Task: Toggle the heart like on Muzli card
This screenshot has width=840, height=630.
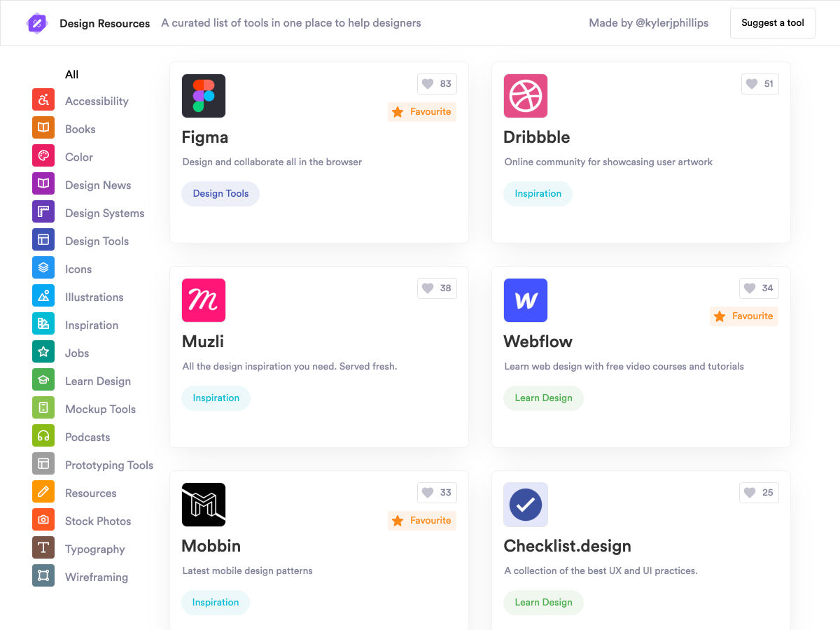Action: [x=437, y=288]
